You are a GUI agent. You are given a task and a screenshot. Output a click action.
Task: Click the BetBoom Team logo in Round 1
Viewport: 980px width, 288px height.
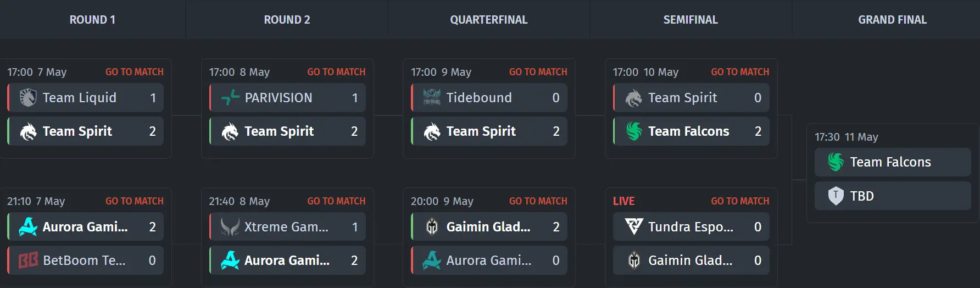click(x=28, y=260)
